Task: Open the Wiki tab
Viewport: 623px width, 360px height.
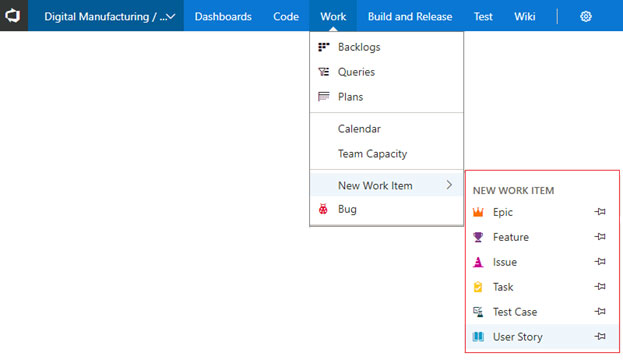Action: tap(524, 16)
